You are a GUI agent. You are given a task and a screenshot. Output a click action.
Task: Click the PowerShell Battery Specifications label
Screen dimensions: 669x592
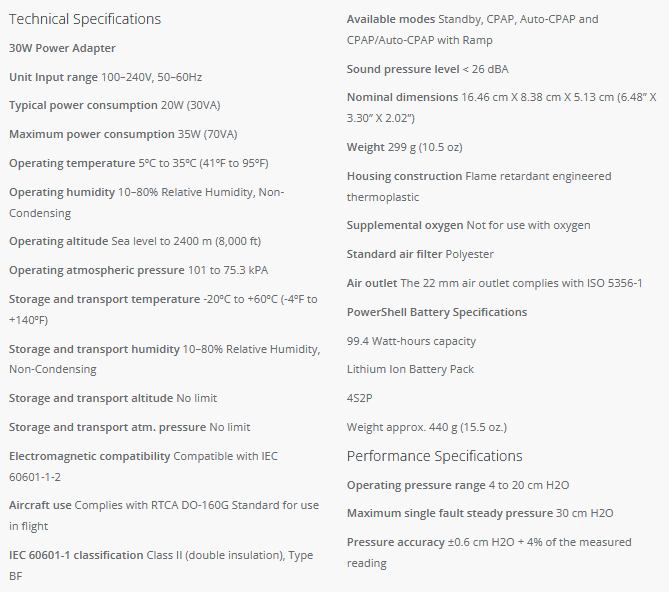437,312
